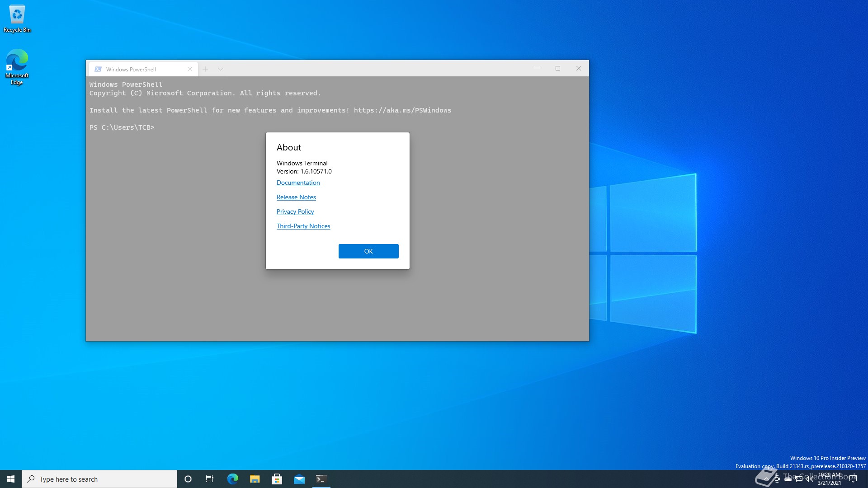Expand the new-tab profile dropdown

click(221, 69)
